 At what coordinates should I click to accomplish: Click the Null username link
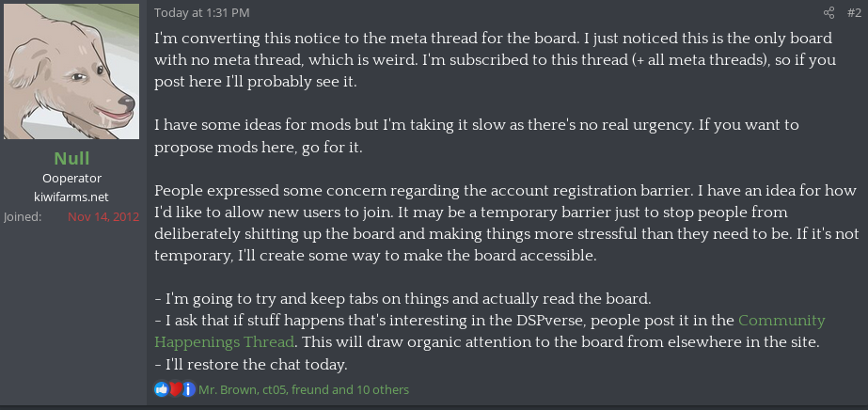[x=72, y=158]
